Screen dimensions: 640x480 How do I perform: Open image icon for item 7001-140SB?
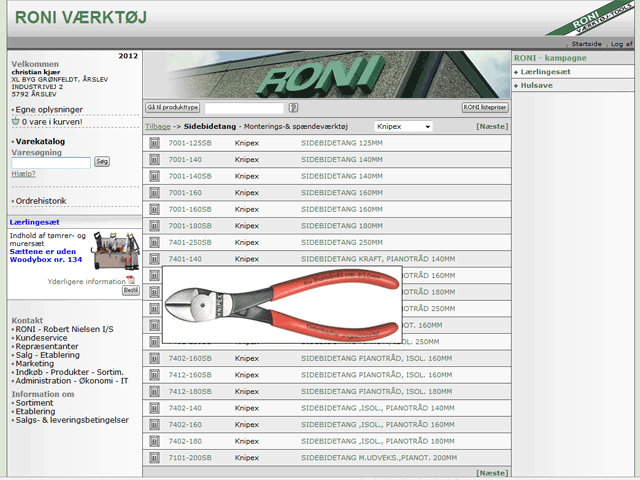[154, 176]
